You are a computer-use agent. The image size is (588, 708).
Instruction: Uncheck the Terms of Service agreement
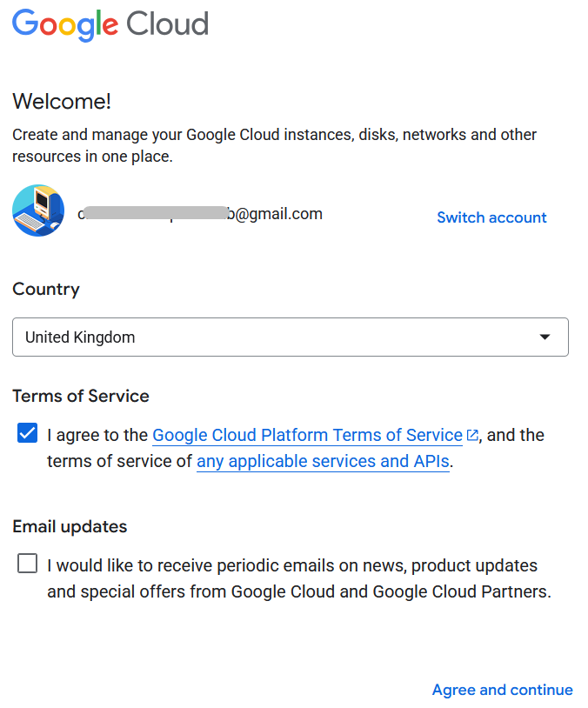tap(27, 432)
